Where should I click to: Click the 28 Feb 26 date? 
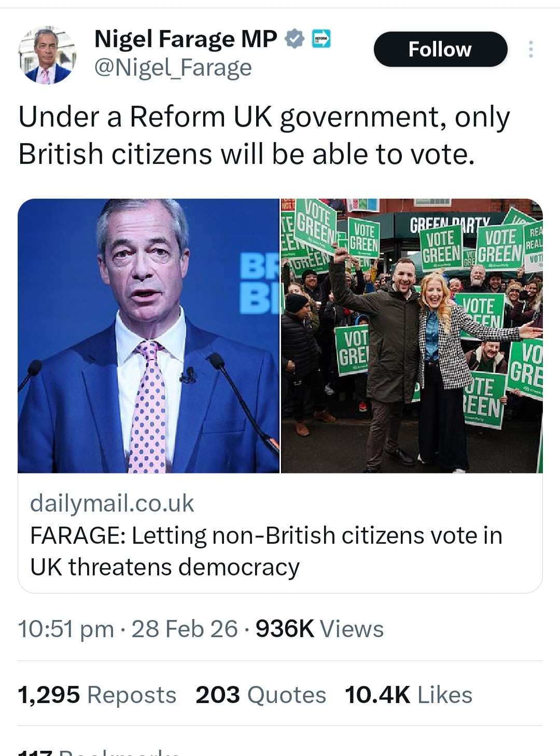pos(184,629)
